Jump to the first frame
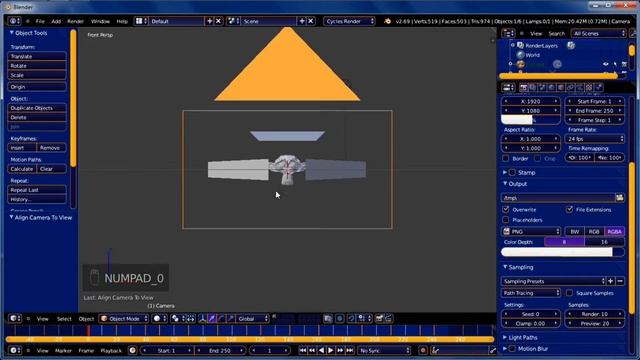This screenshot has width=640, height=360. pos(302,350)
